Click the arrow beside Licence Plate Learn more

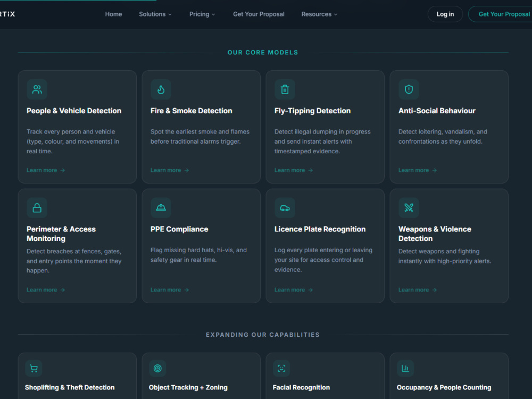[x=310, y=290]
